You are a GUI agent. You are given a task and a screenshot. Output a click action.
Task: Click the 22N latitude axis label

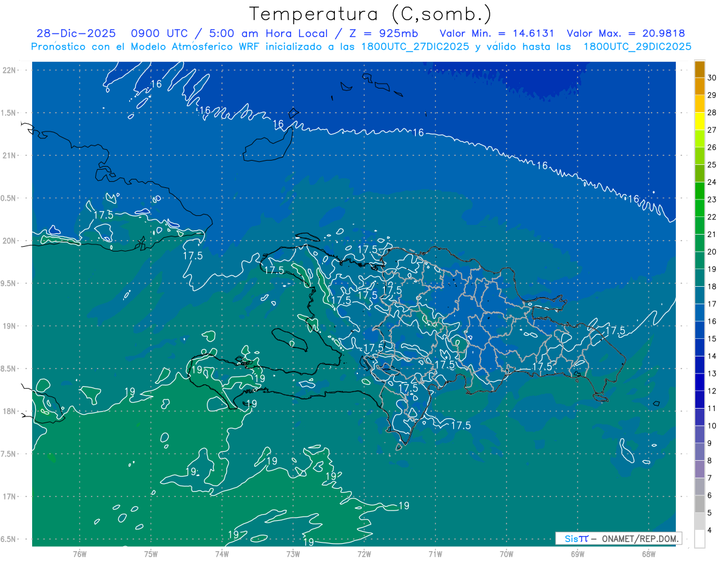coord(10,70)
